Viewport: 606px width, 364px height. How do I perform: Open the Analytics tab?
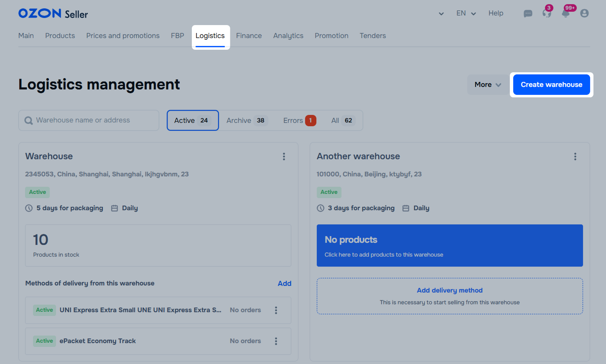coord(288,36)
